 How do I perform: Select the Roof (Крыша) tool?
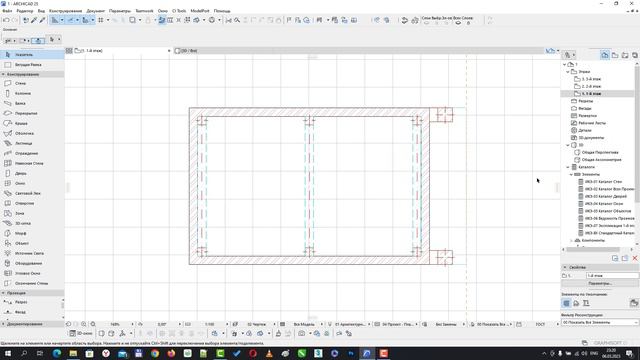click(20, 123)
